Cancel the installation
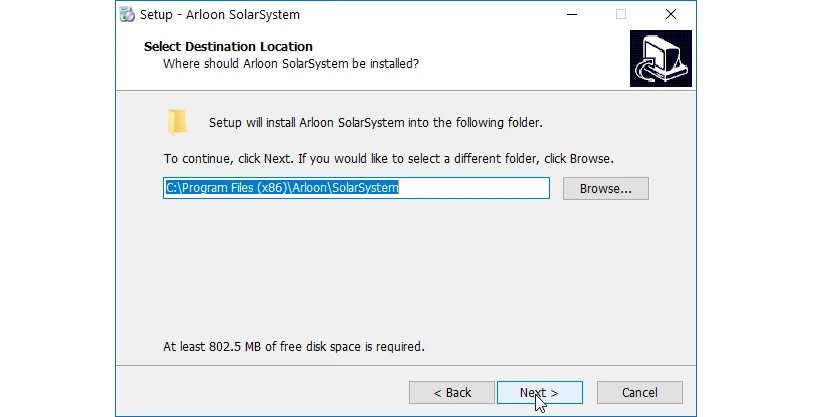This screenshot has width=840, height=417. [x=639, y=392]
